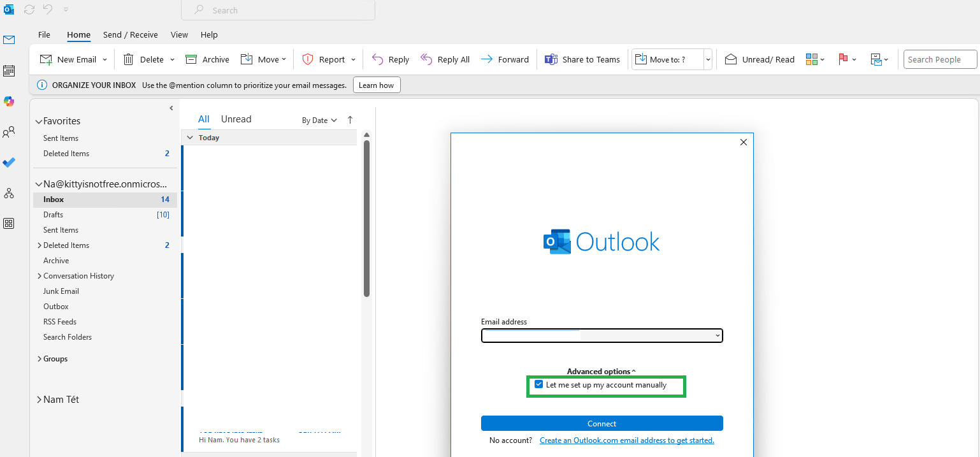Click the Send/Receive sync icon in the title bar

pos(29,10)
